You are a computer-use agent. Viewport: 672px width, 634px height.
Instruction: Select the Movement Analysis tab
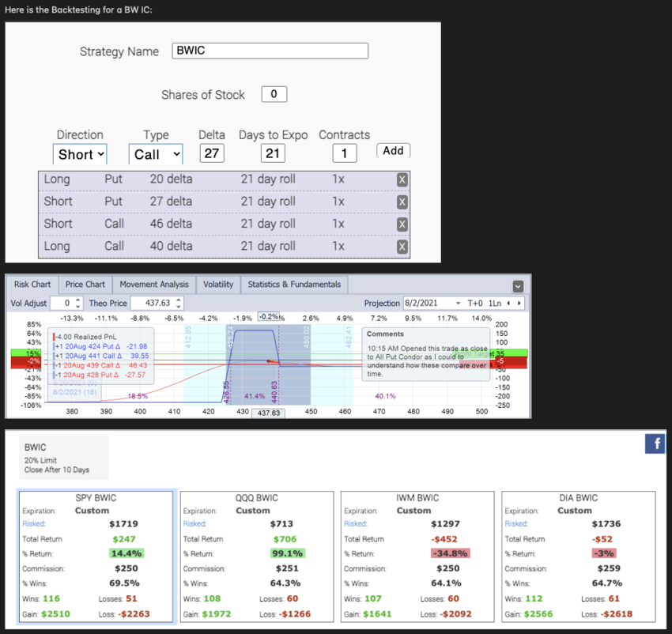(x=154, y=285)
